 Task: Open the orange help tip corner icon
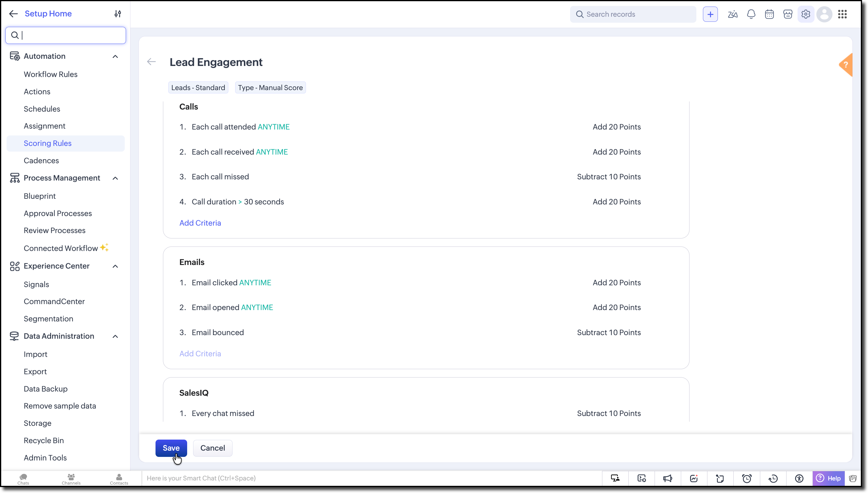[x=846, y=65]
